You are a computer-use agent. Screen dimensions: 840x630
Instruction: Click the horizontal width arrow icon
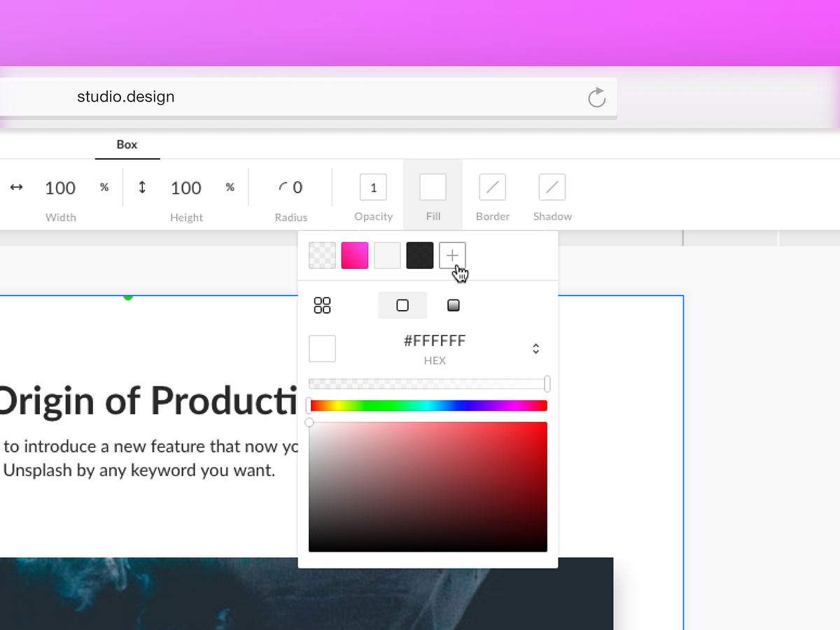(17, 187)
